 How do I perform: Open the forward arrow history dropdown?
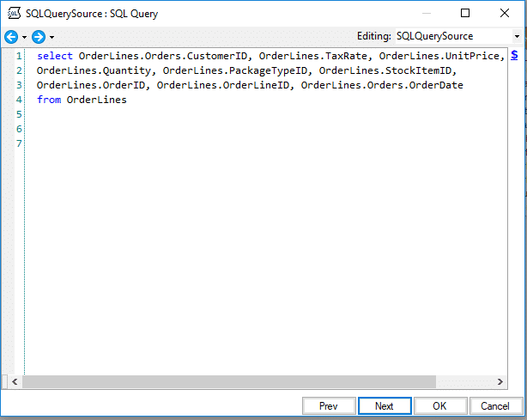tap(51, 37)
